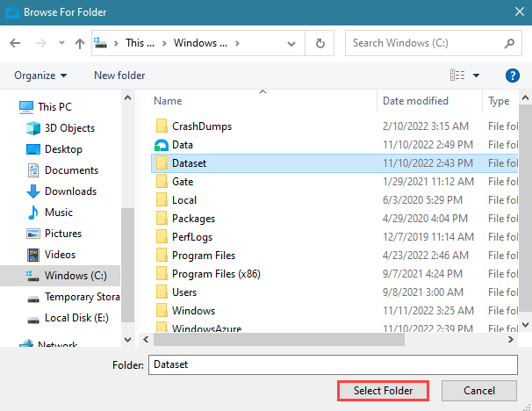This screenshot has width=532, height=411.
Task: Click the Up directory arrow icon
Action: [80, 43]
